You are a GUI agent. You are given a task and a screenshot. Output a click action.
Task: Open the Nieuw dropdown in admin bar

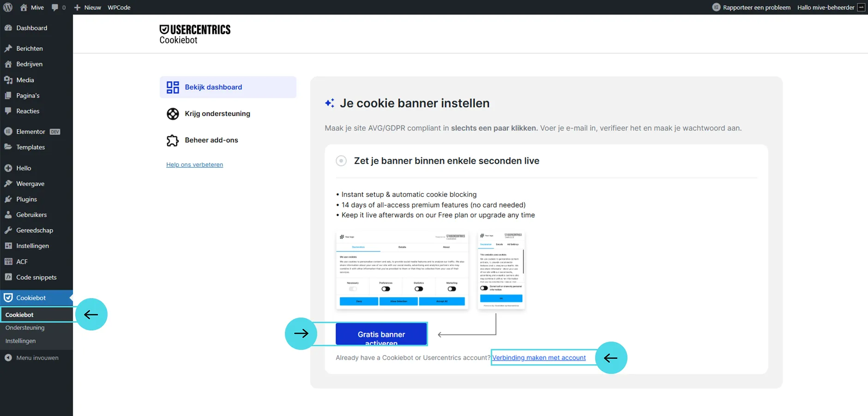(x=88, y=7)
